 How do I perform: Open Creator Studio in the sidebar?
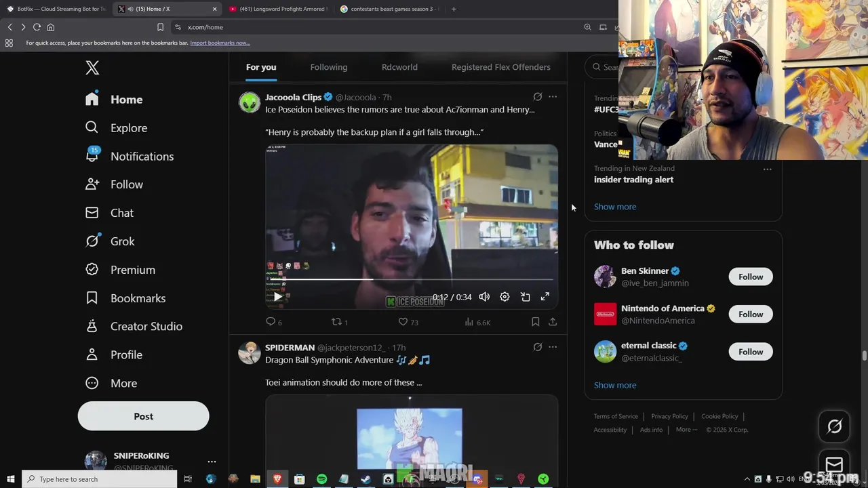(134, 326)
